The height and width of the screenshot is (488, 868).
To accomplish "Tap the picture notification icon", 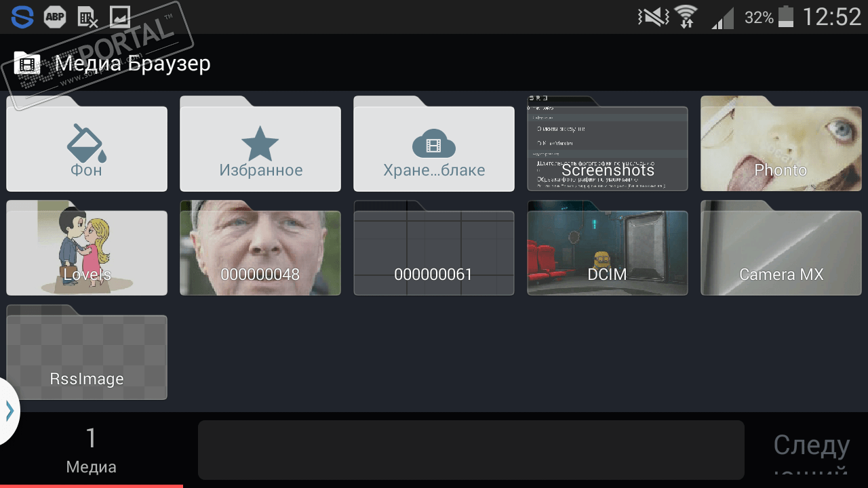I will coord(120,17).
